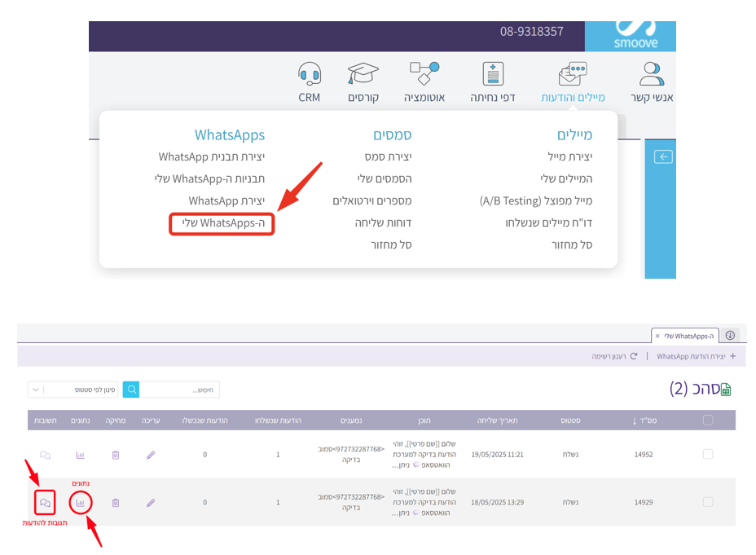Open replies icon for message 14929
756x555 pixels.
tap(45, 503)
